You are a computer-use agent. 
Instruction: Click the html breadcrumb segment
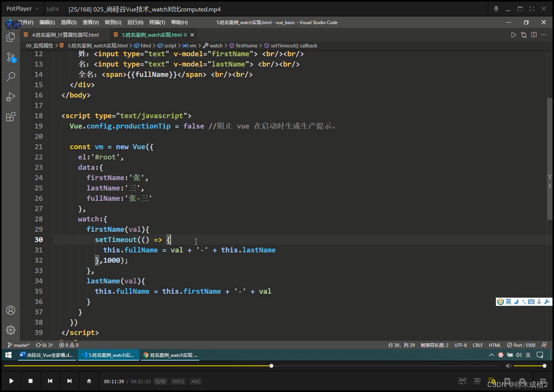142,46
